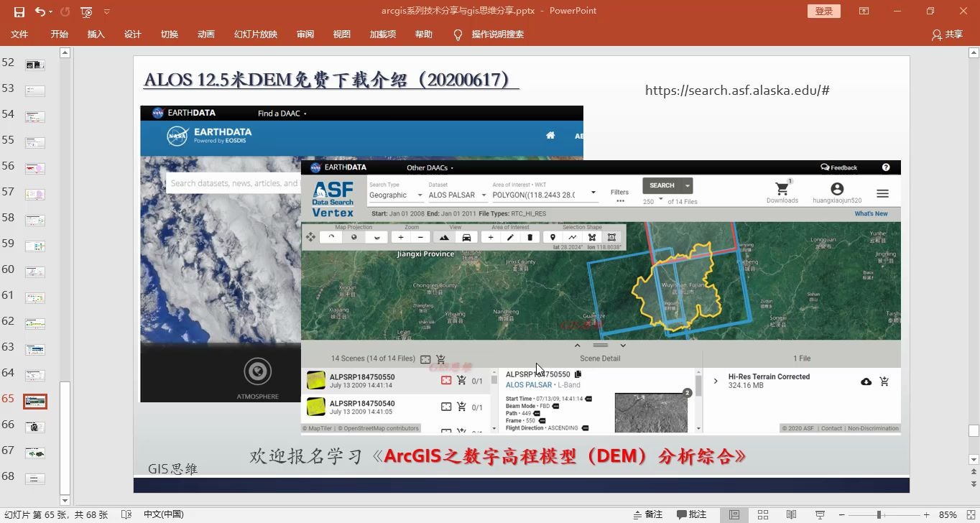Select the ALOS 12.5米DEM免费下载介绍 title text
This screenshot has width=980, height=523.
tap(331, 80)
